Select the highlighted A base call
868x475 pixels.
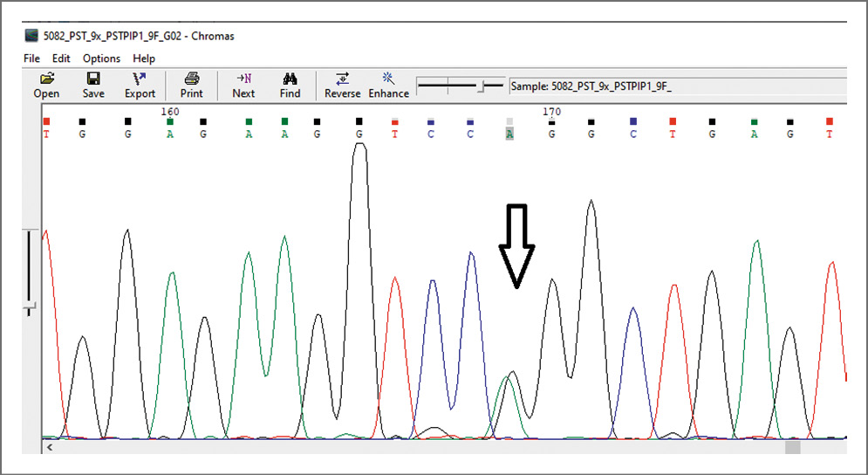click(509, 134)
